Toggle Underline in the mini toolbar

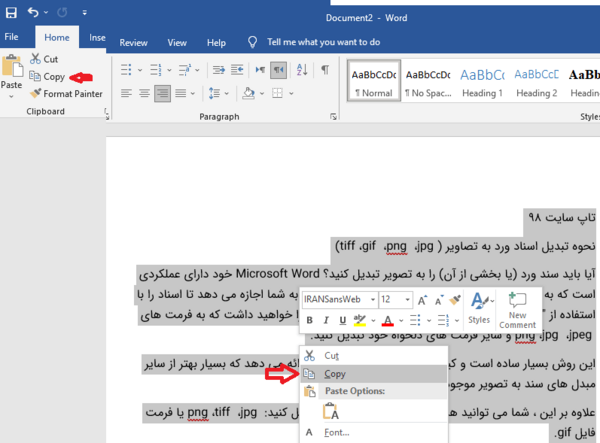pyautogui.click(x=342, y=320)
